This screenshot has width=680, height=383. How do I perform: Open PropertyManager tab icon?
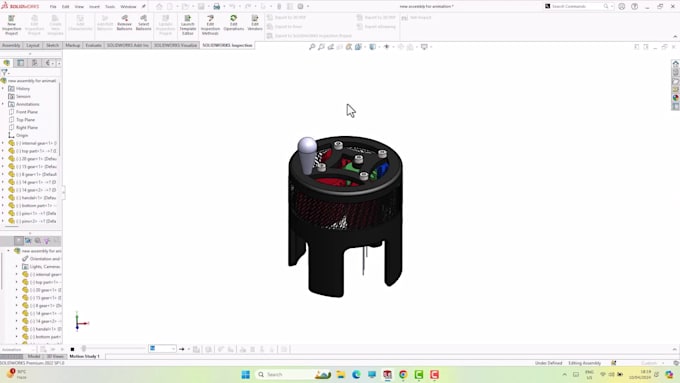20,63
